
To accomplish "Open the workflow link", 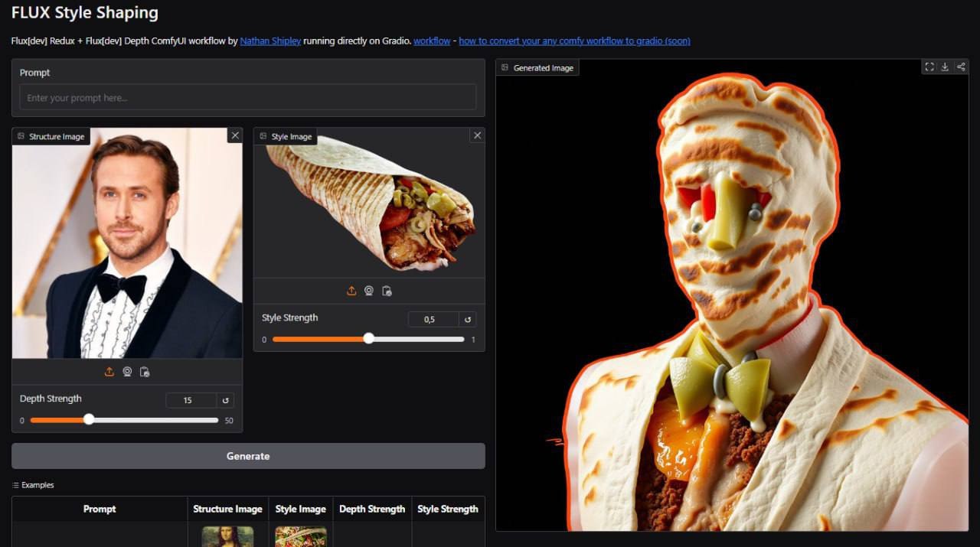I will [x=432, y=41].
